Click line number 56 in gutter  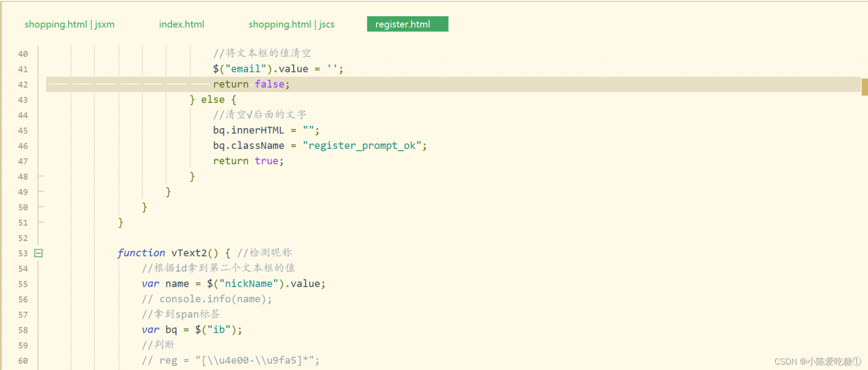(x=23, y=300)
